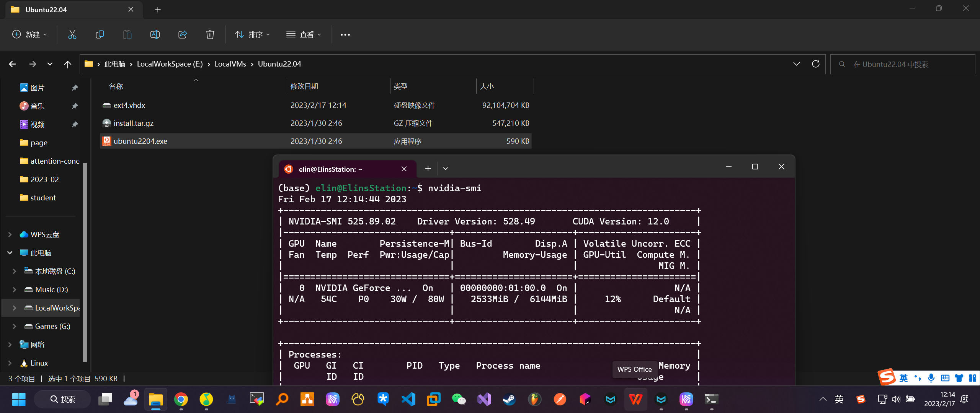The width and height of the screenshot is (980, 413).
Task: Navigate to LocalVMs via the breadcrumb
Action: pyautogui.click(x=230, y=64)
